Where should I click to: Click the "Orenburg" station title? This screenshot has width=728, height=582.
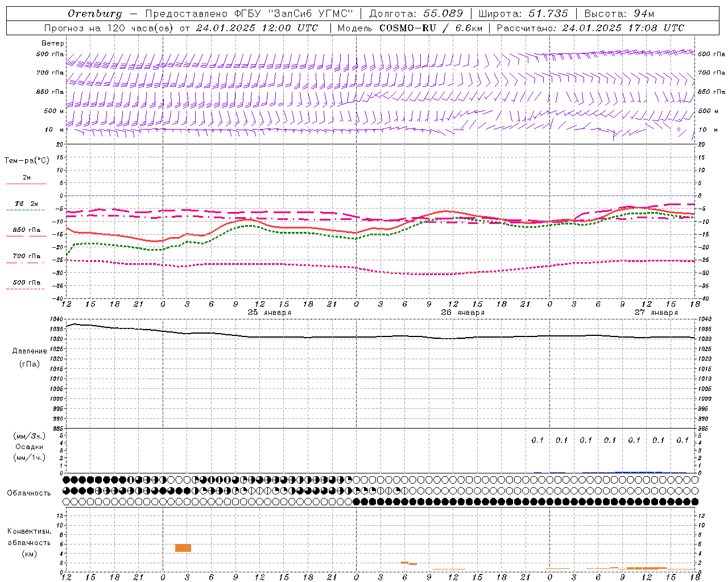[94, 14]
